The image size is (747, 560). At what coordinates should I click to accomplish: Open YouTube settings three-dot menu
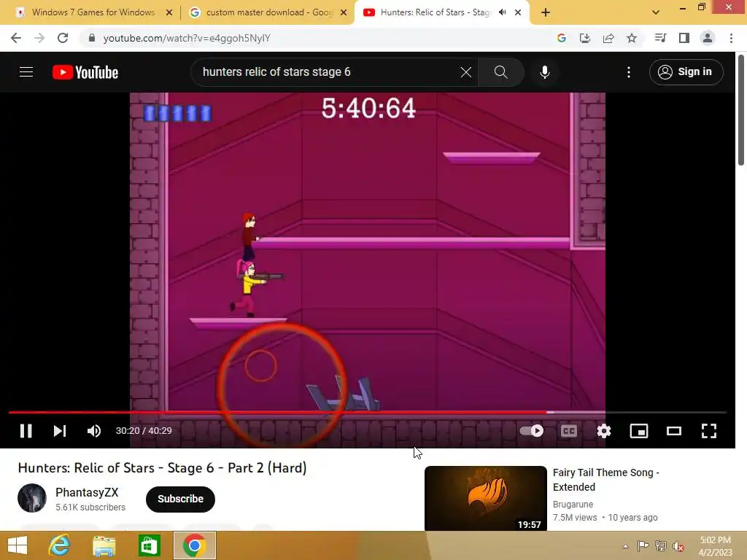click(628, 72)
